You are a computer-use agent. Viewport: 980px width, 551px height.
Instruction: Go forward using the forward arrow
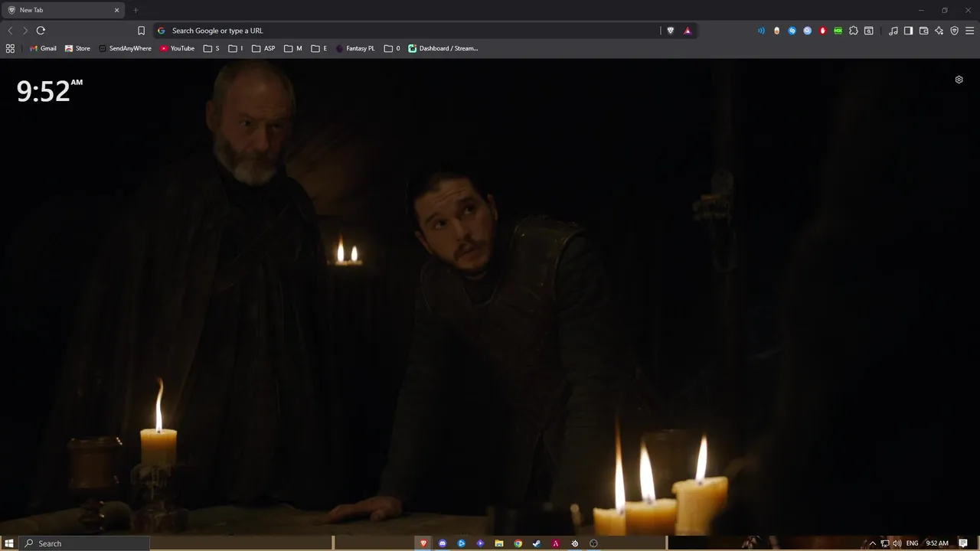[25, 31]
